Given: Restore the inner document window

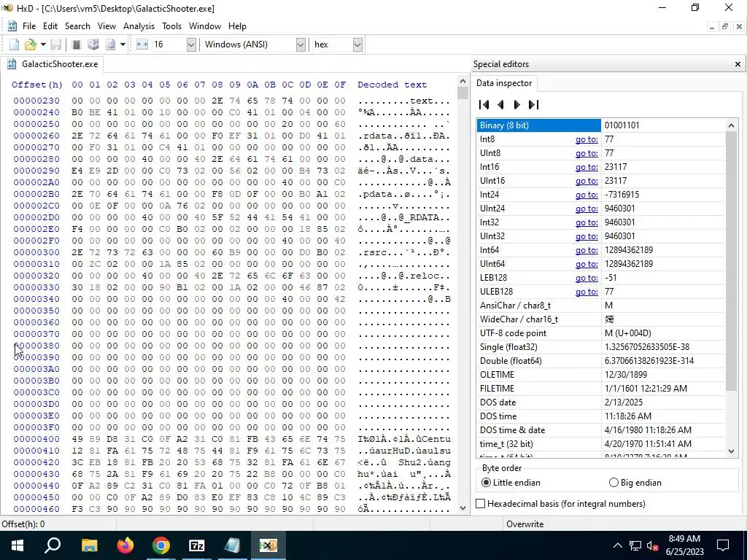Looking at the screenshot, I should coord(724,27).
